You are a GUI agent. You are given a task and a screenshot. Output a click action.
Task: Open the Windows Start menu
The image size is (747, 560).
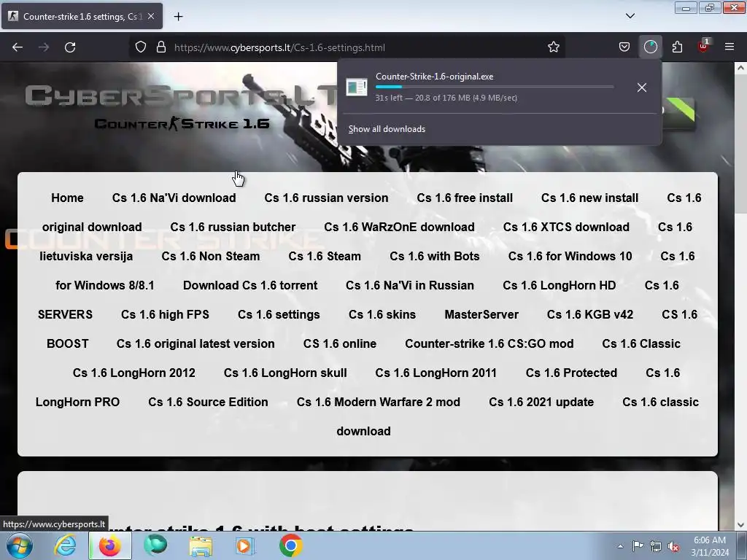click(x=20, y=545)
